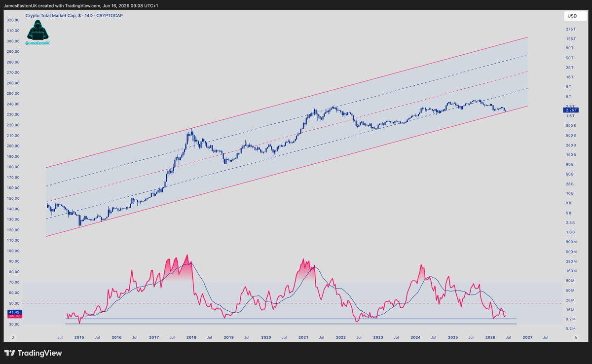Click the Z timezone button
This screenshot has width=592, height=364.
(x=14, y=337)
